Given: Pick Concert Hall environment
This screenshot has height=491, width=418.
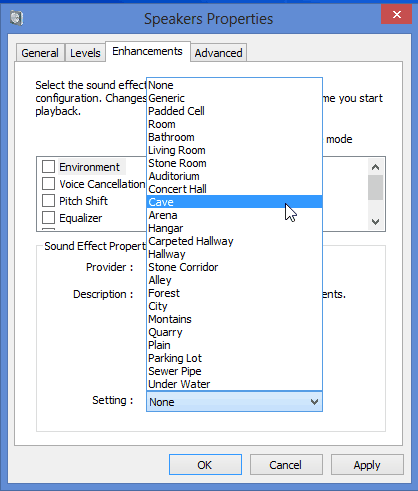Looking at the screenshot, I should (x=234, y=189).
